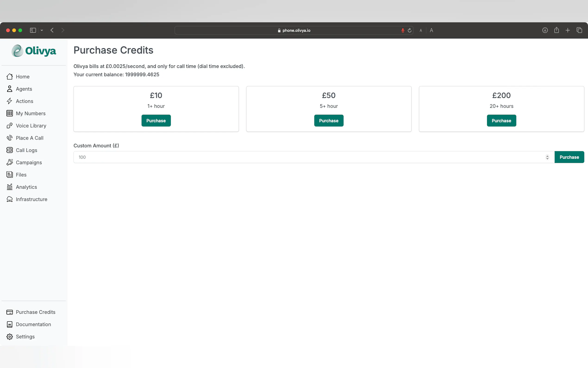Screen dimensions: 588x368
Task: Click the Voice Library icon
Action: point(9,126)
